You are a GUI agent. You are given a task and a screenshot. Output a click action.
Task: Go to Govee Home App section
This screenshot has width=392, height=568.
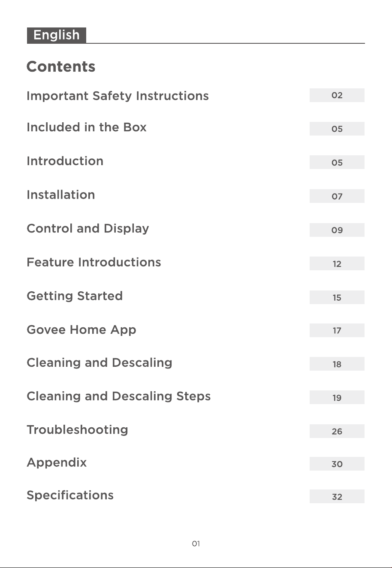click(x=81, y=330)
